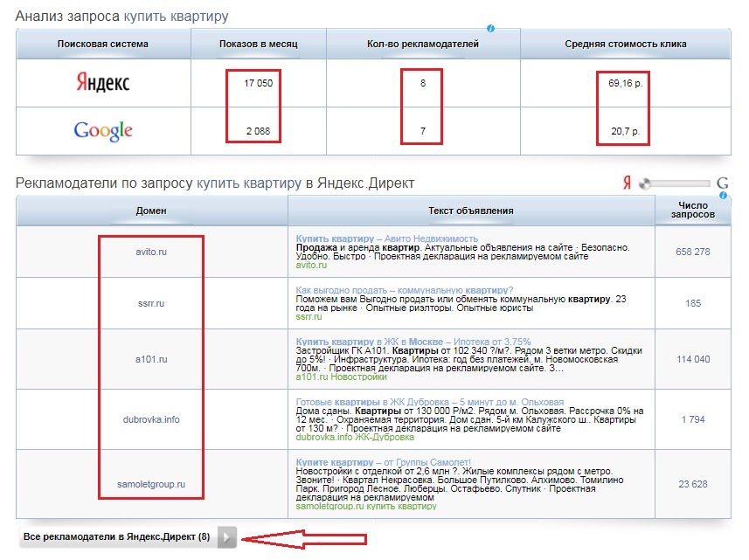The height and width of the screenshot is (560, 749).
Task: Click the green ssrr.ru ad URL
Action: [x=309, y=316]
